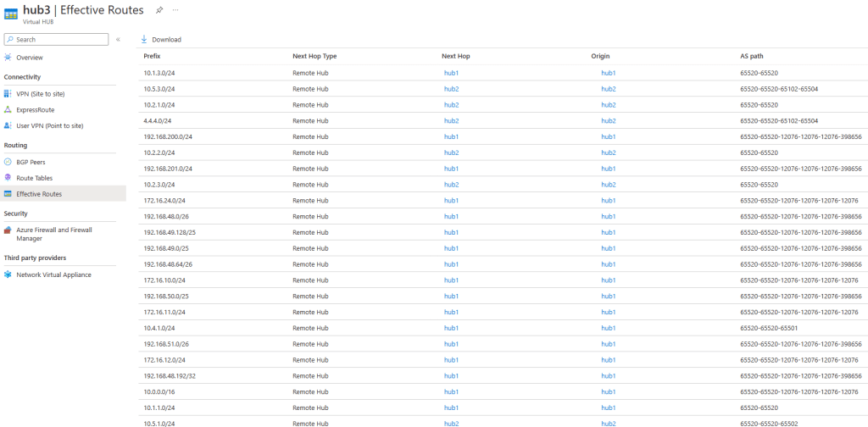868x427 pixels.
Task: Click hub2 next hop for 10.5.1.0/24
Action: 451,423
